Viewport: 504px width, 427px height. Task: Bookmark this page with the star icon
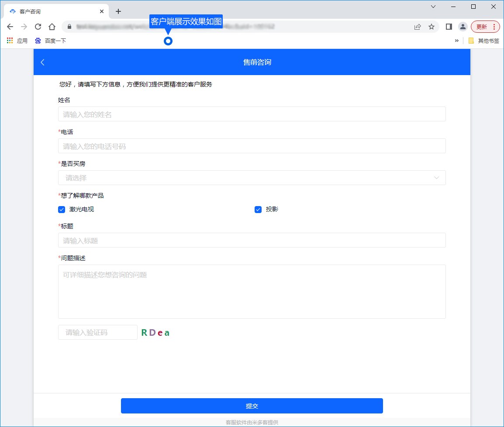coord(432,27)
